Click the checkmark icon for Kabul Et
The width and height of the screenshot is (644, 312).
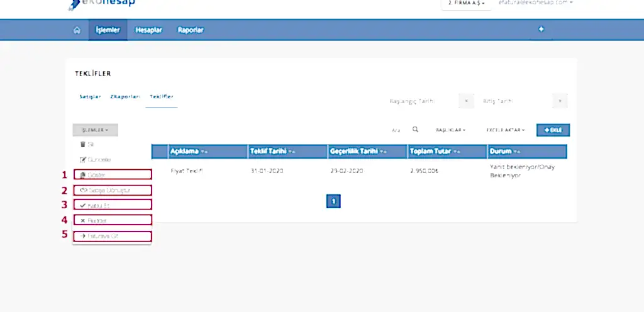(82, 205)
